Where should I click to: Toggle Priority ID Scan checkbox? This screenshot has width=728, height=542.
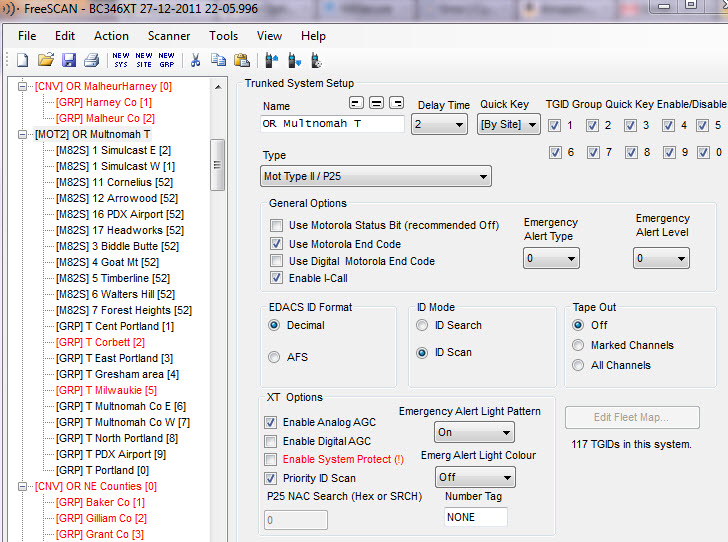[x=270, y=478]
